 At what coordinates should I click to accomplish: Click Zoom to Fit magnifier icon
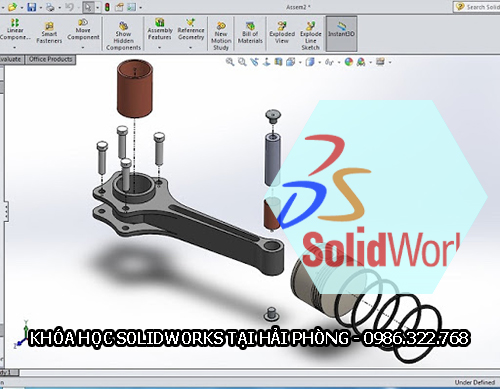(x=230, y=62)
